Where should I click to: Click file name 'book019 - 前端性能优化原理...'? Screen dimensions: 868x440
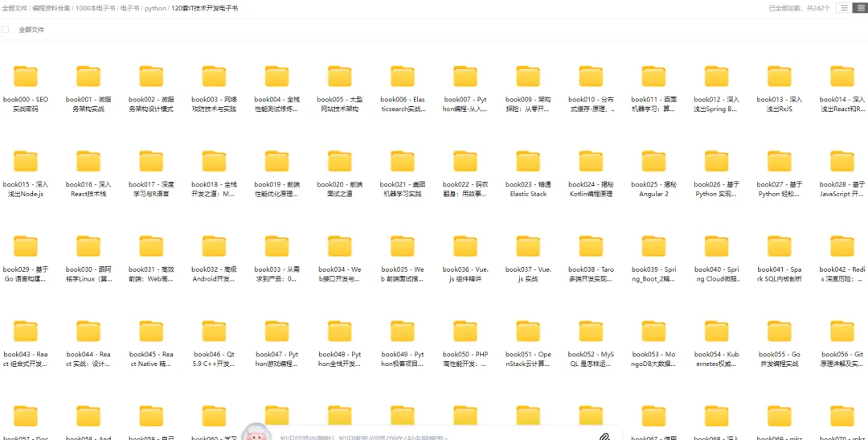click(x=276, y=189)
